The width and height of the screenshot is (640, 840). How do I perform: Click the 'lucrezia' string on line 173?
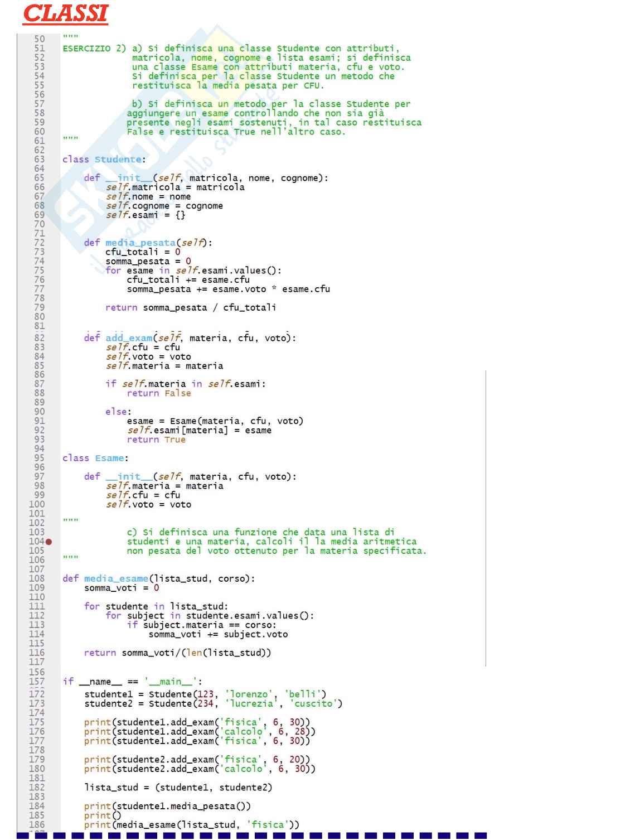[x=251, y=703]
